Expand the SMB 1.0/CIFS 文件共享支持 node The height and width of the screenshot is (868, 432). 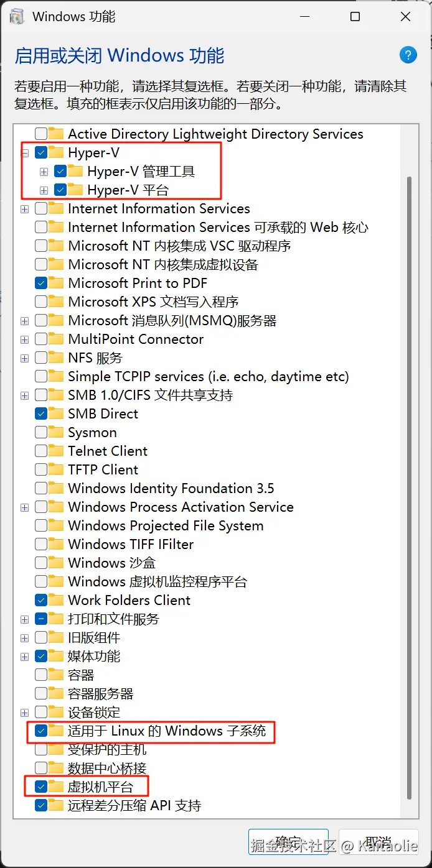(x=25, y=395)
